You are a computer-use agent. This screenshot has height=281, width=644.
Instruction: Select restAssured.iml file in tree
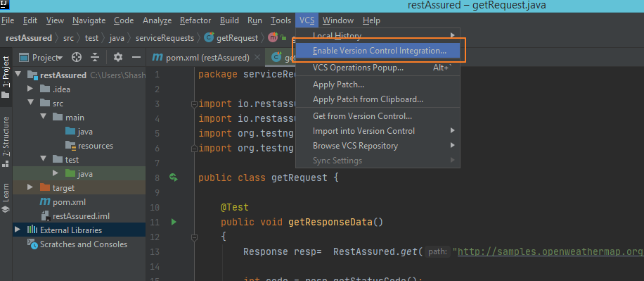(81, 216)
